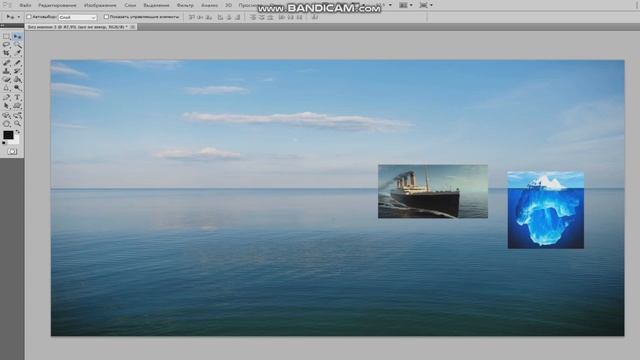Select the Dodge tool
640x360 pixels.
tap(17, 88)
